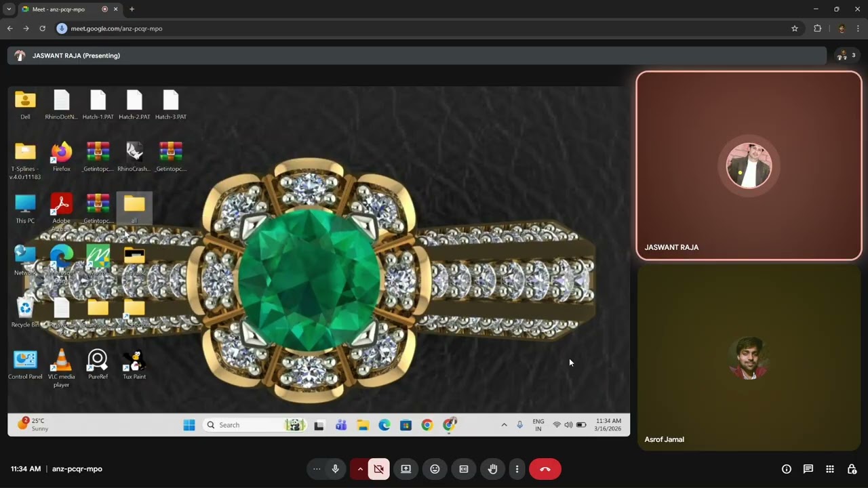Start presenting your screen in Meet
The image size is (868, 488).
coord(406,469)
